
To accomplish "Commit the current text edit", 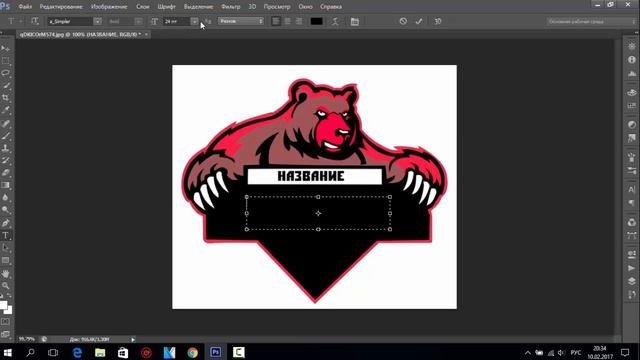I will coord(419,21).
